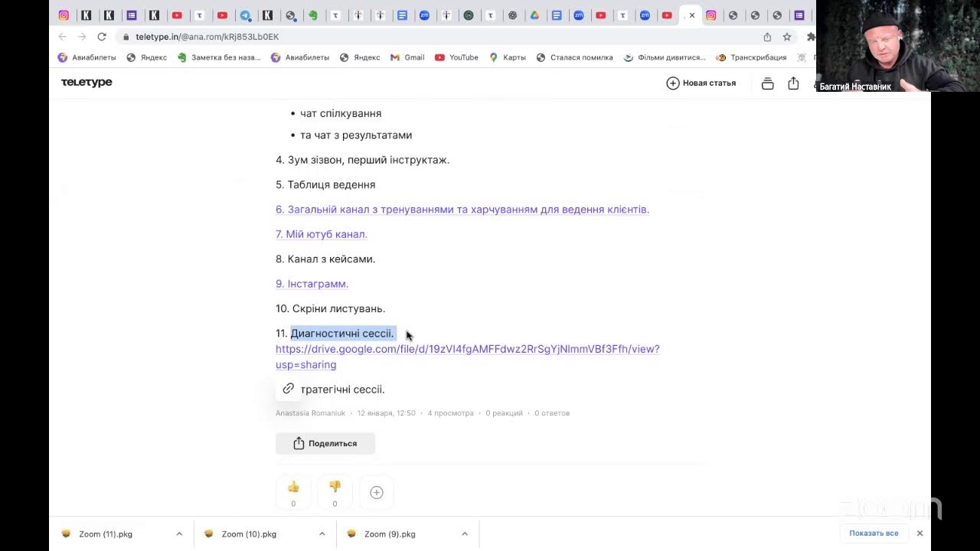Open the Транскрибация bookmark
The image size is (980, 551).
[x=751, y=57]
